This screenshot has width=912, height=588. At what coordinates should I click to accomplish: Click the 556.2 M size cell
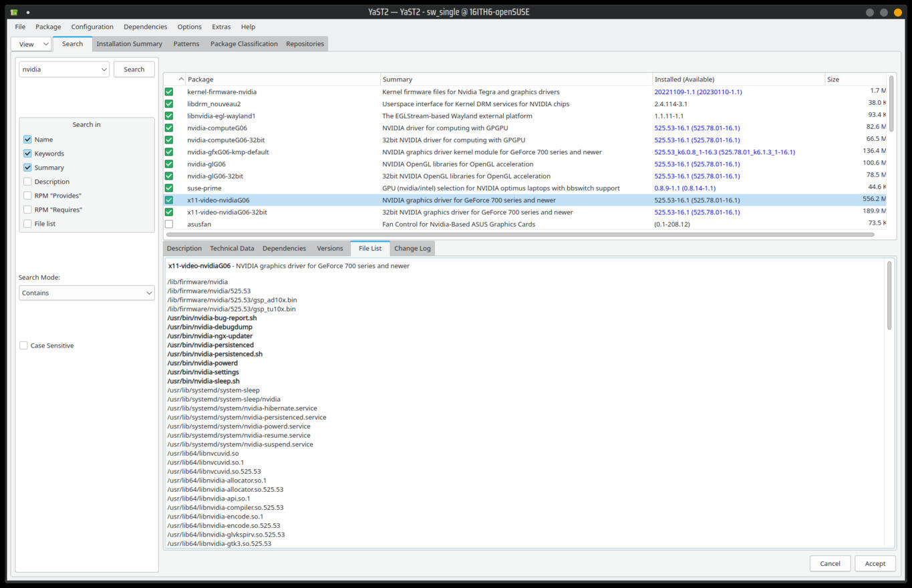(874, 199)
